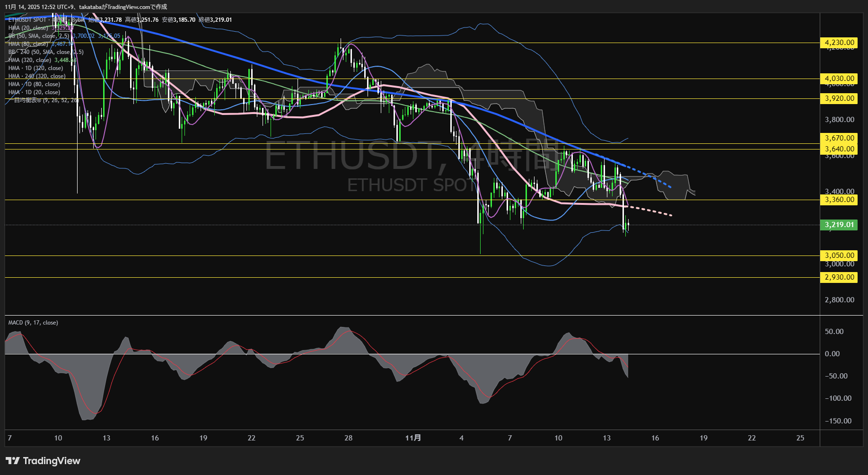
Task: Select the green 3,219.01 current price label
Action: (x=839, y=225)
